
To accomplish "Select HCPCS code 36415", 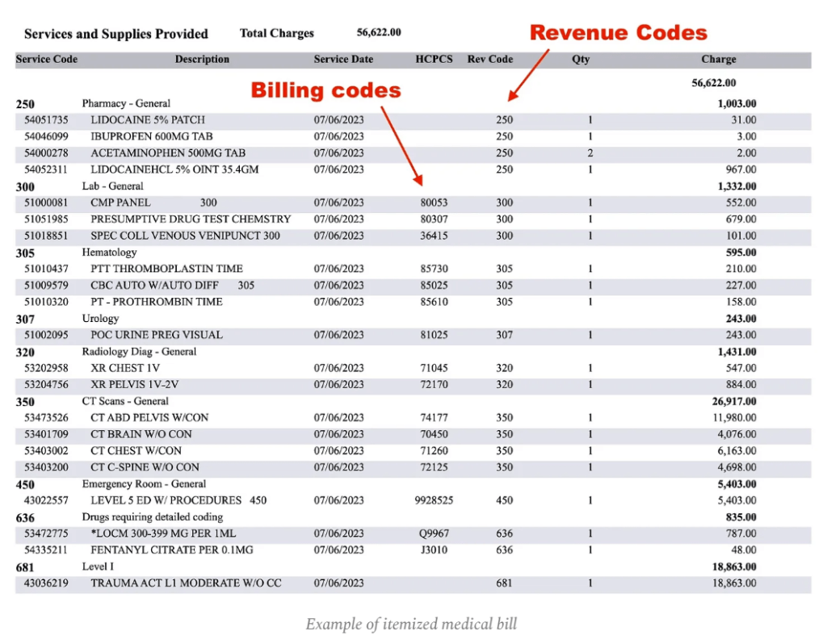I will (434, 236).
